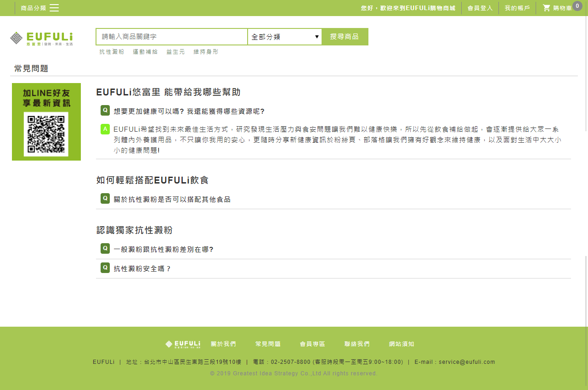Click the green A answer icon
588x390 pixels.
click(105, 129)
